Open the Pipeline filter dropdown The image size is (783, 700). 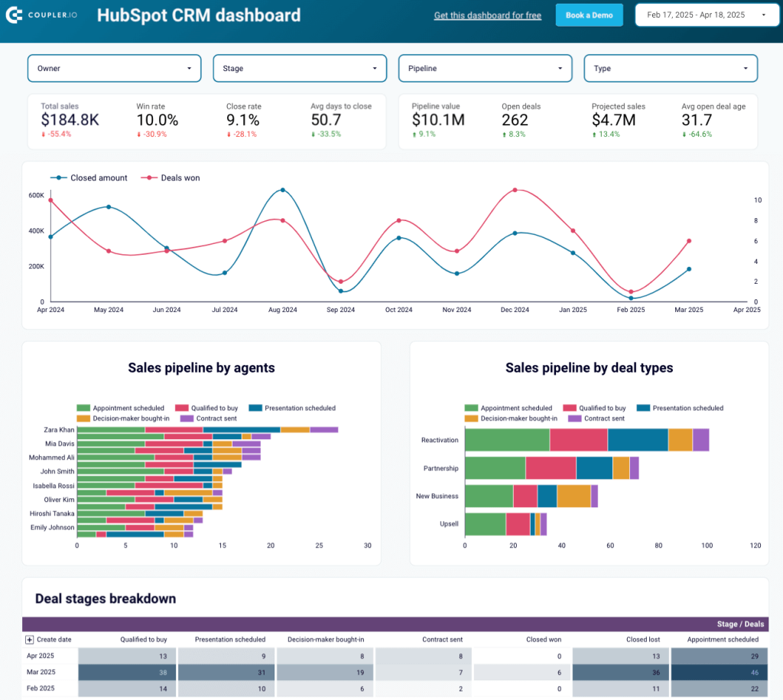point(485,68)
